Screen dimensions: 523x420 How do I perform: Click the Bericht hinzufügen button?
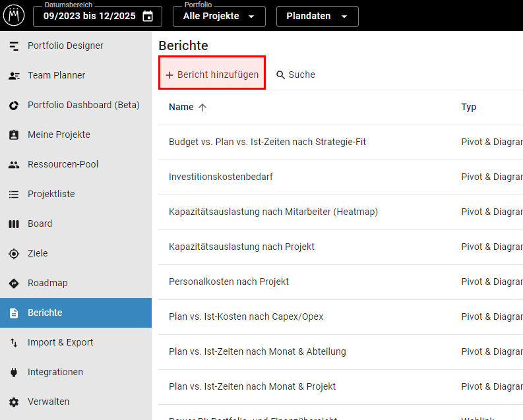click(x=212, y=73)
